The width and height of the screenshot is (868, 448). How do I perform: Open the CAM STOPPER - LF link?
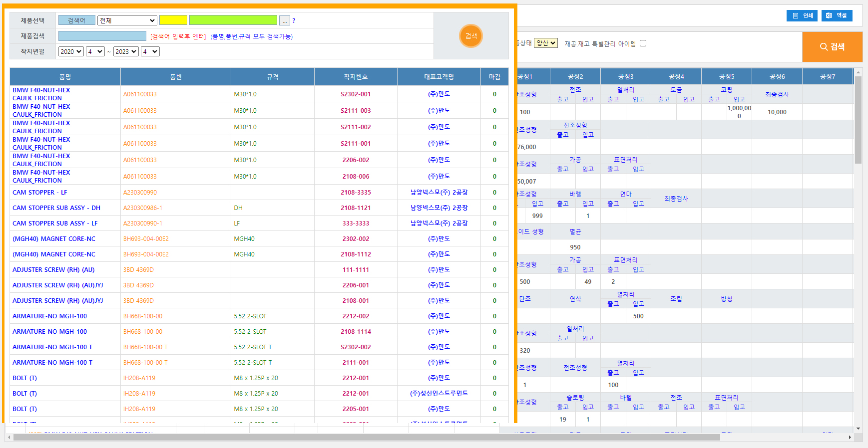click(x=40, y=193)
